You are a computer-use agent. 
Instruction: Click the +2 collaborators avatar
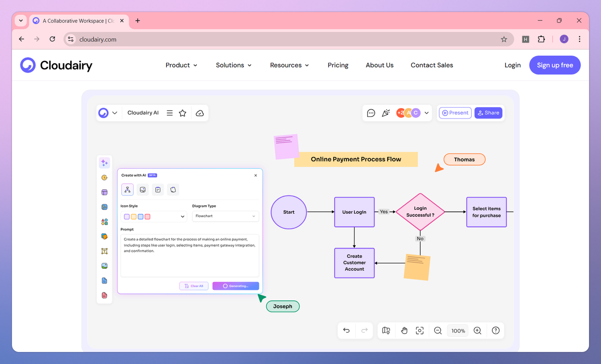click(400, 113)
